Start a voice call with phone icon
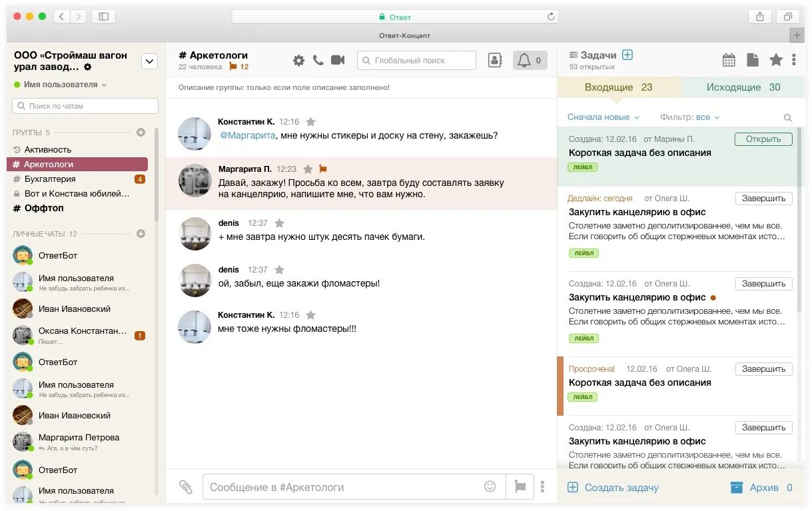The height and width of the screenshot is (511, 812). point(318,60)
